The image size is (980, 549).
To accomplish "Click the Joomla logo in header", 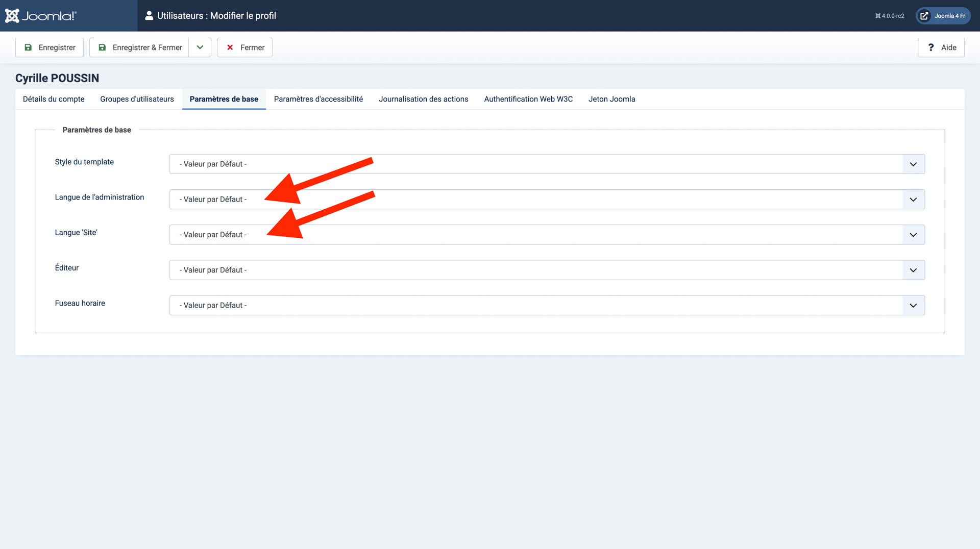I will pyautogui.click(x=41, y=16).
